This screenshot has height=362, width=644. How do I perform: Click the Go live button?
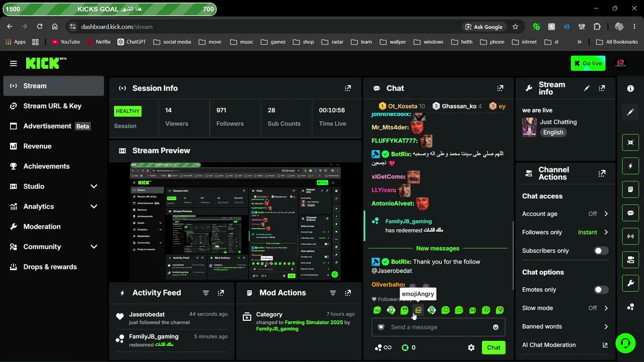(588, 63)
